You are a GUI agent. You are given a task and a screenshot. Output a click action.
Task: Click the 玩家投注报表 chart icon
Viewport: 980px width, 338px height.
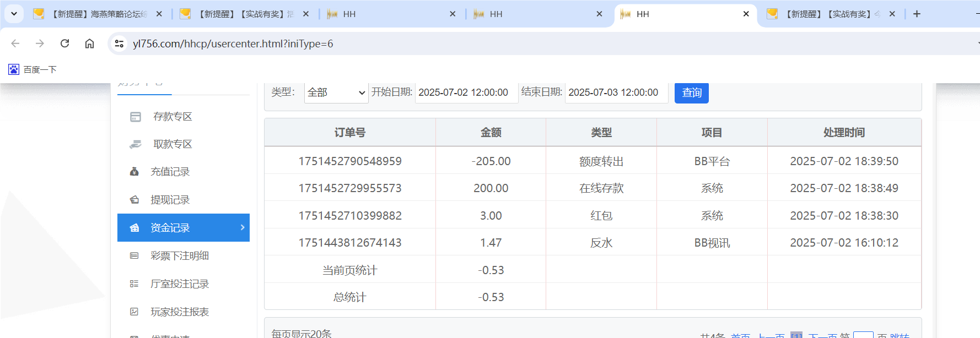(134, 312)
